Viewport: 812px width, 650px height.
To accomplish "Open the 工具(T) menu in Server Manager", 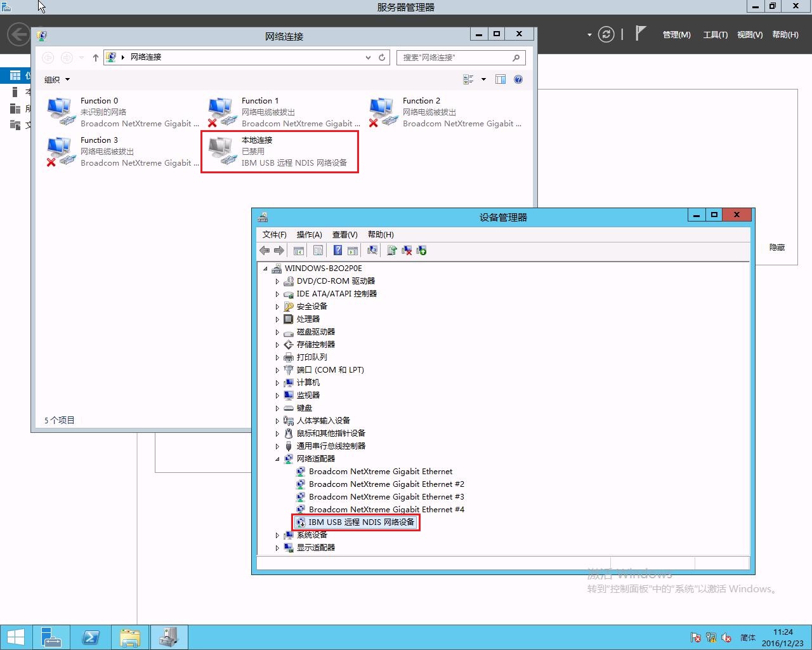I will [715, 35].
